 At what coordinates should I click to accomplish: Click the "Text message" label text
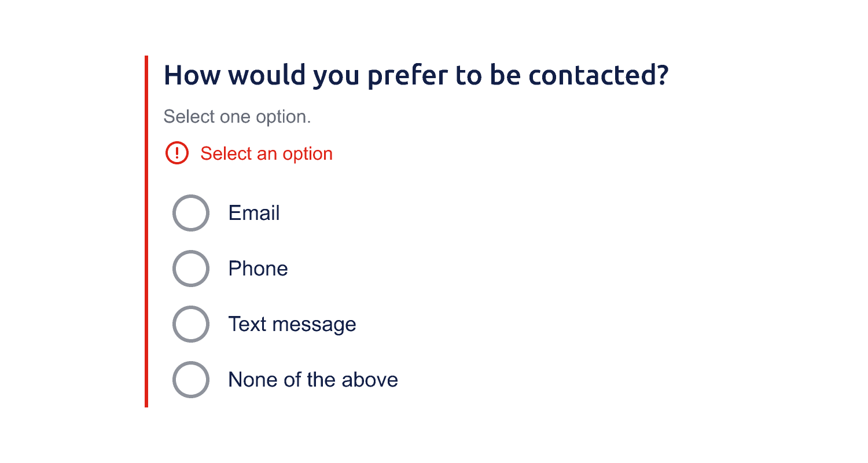click(292, 324)
